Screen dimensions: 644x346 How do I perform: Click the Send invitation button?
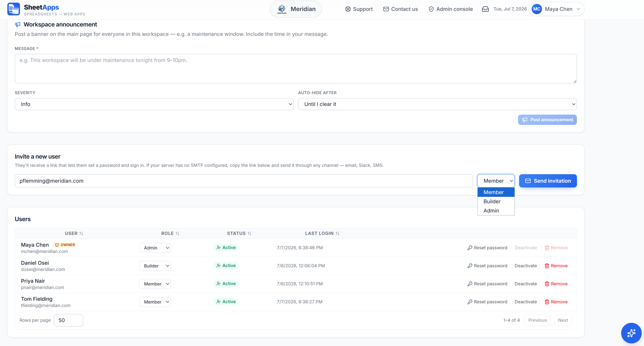[x=548, y=181]
